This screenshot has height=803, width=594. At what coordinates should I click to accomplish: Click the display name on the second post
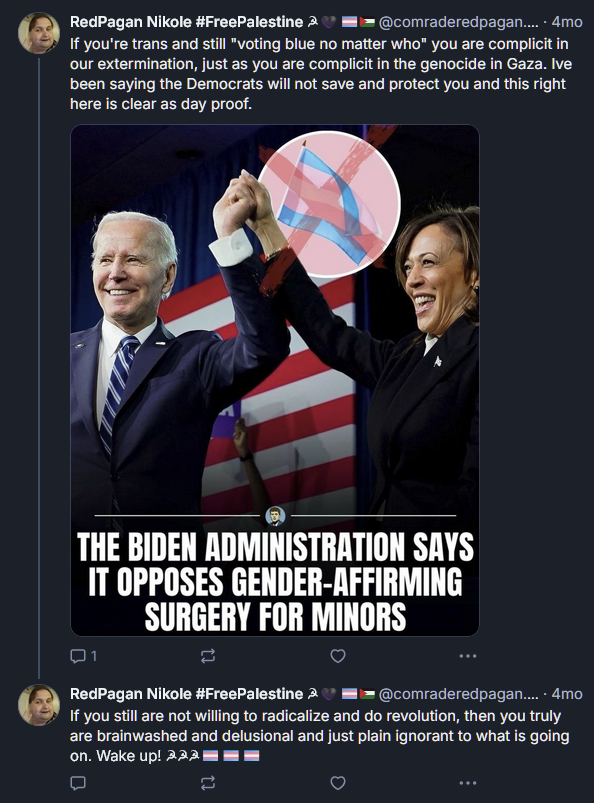186,693
